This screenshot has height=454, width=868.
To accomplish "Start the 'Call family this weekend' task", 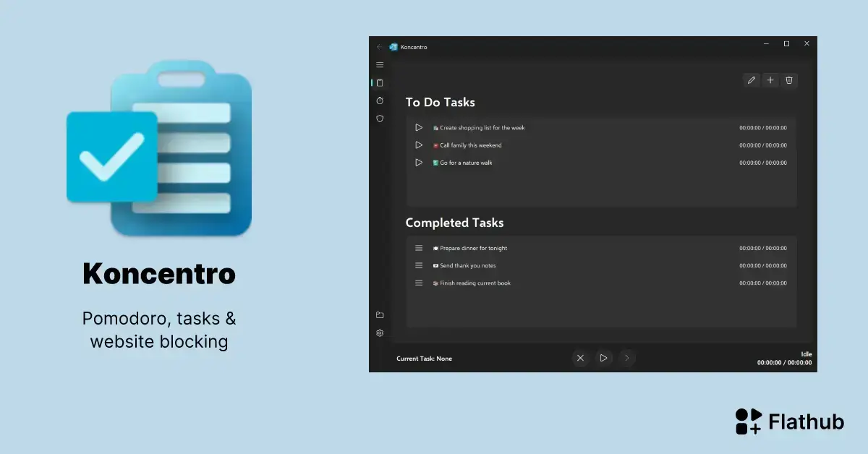I will 419,145.
